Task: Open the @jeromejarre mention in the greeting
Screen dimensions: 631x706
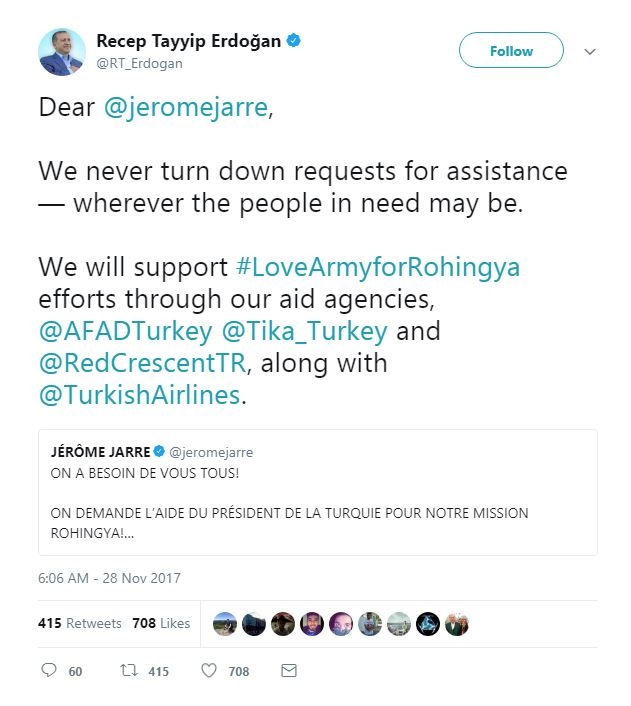Action: (185, 108)
